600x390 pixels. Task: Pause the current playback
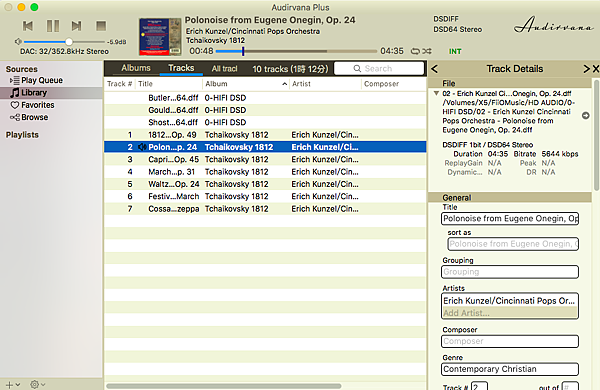click(x=53, y=26)
